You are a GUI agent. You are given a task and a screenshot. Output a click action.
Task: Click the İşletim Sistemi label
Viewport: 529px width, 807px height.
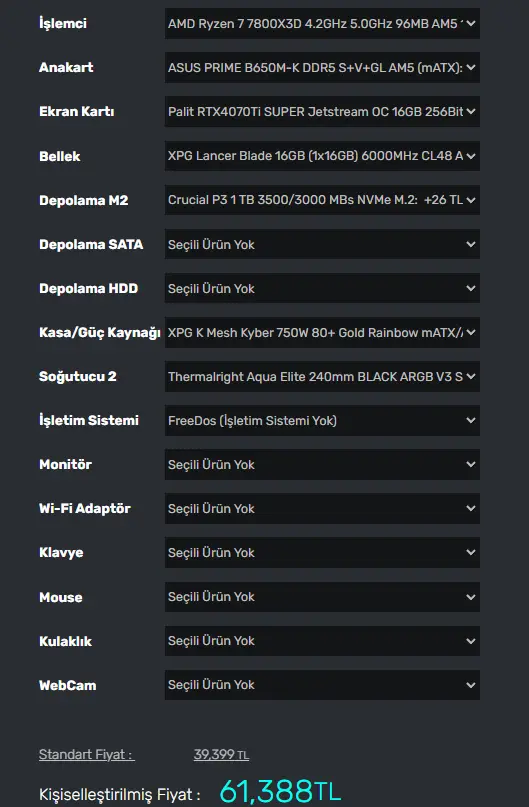coord(89,420)
